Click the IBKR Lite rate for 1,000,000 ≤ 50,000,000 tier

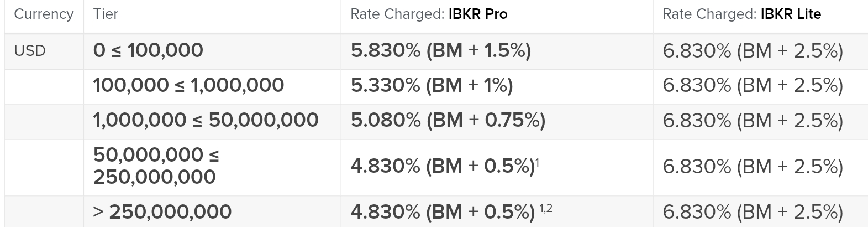tap(753, 120)
